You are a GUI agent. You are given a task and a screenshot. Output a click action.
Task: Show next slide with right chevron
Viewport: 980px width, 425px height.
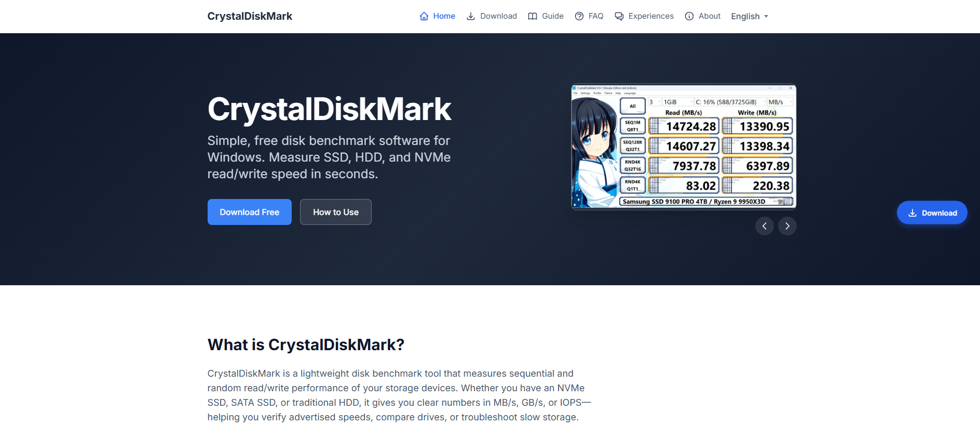pyautogui.click(x=787, y=226)
